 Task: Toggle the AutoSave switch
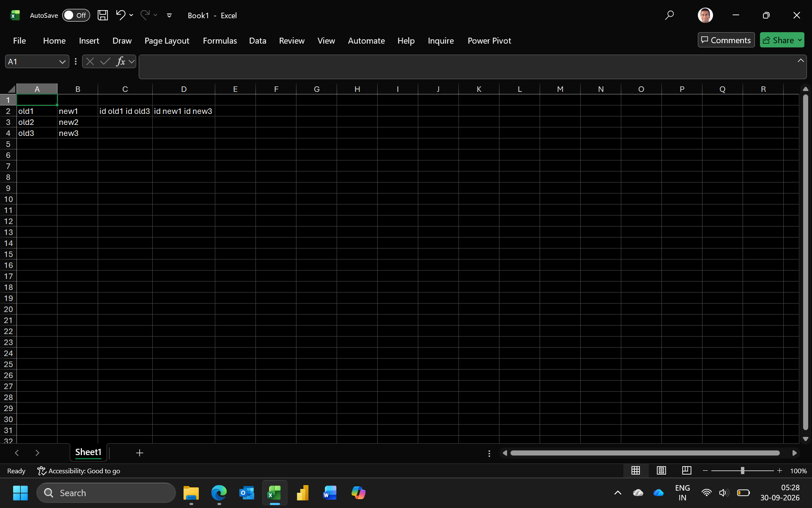click(76, 15)
